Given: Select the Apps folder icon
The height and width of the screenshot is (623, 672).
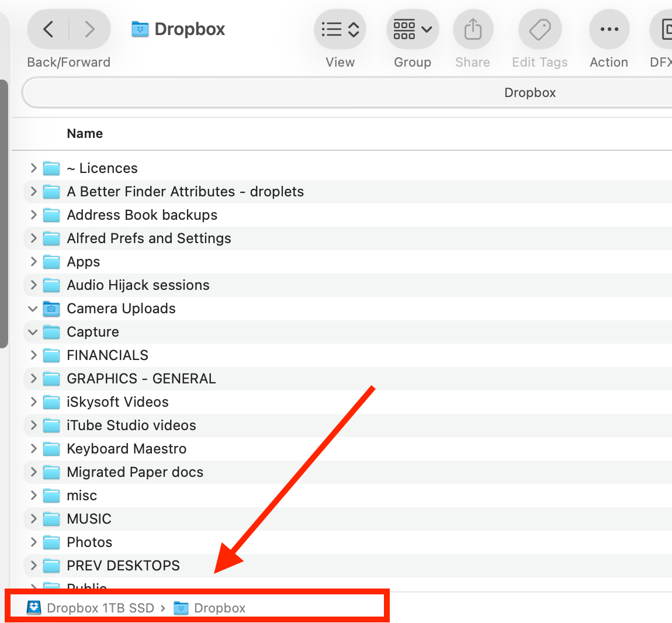Looking at the screenshot, I should [51, 262].
